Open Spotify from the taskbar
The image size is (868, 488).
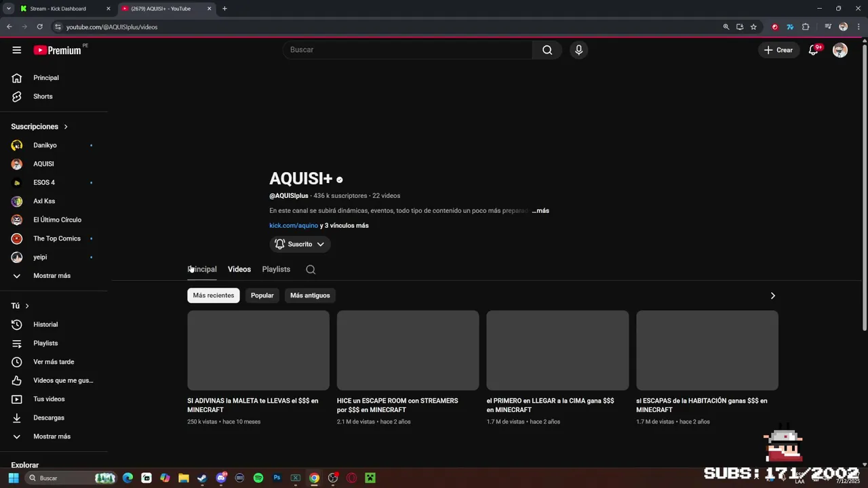point(258,478)
